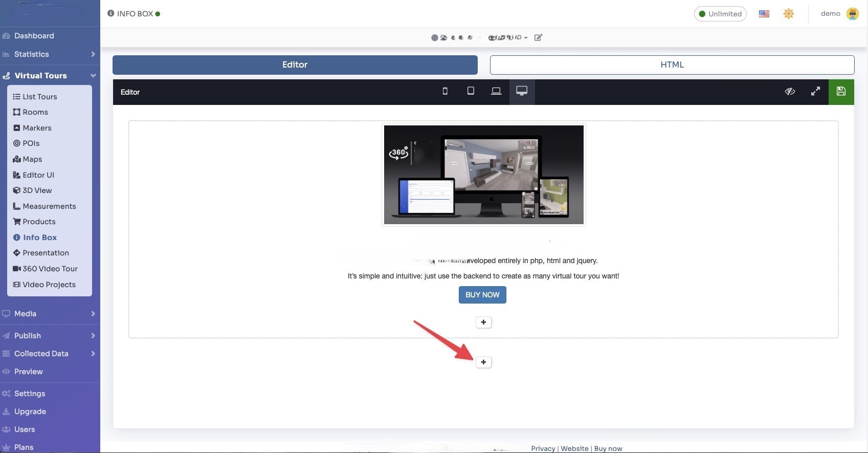The width and height of the screenshot is (868, 453).
Task: Switch to tablet preview mode
Action: [471, 92]
